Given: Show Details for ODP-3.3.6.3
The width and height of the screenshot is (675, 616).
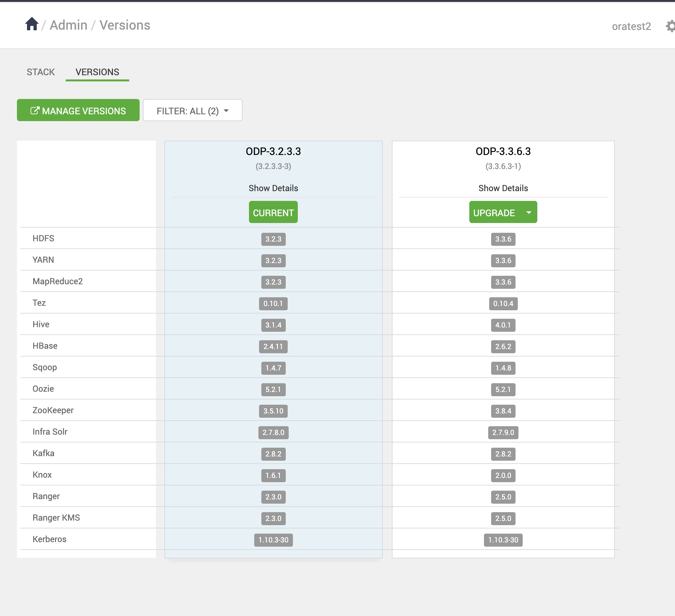Looking at the screenshot, I should click(x=503, y=188).
